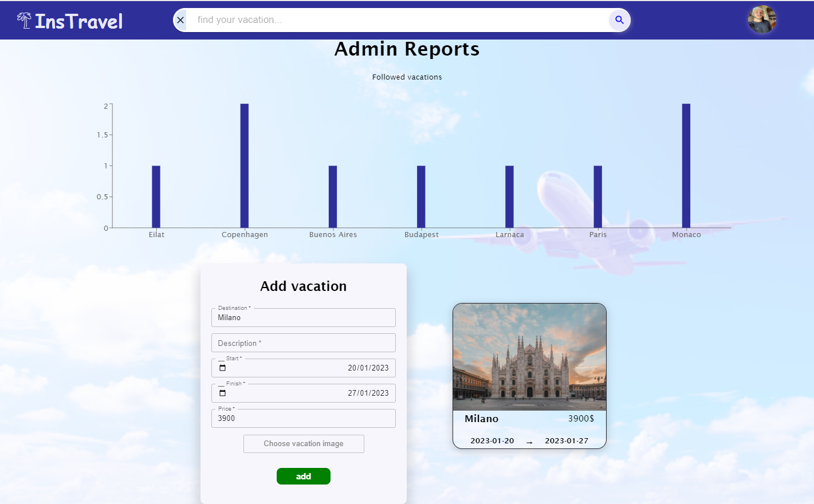This screenshot has width=814, height=504.
Task: Click the Monaco bar in the followed vacations chart
Action: point(686,166)
